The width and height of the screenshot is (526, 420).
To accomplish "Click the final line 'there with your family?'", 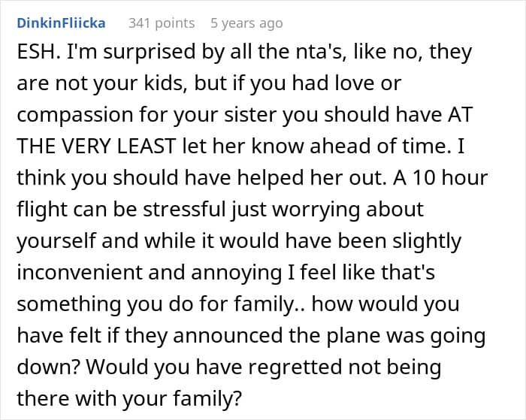I will click(129, 398).
